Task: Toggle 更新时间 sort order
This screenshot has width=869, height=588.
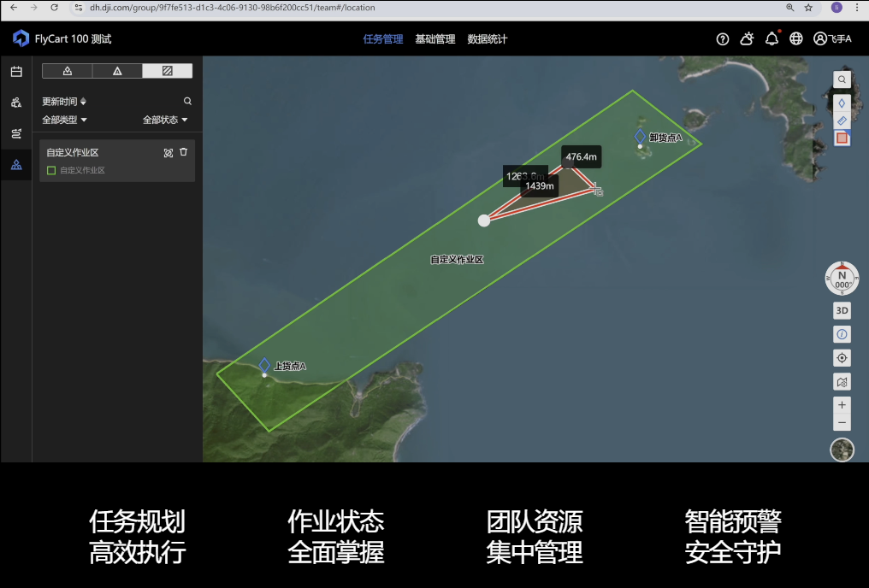Action: click(64, 101)
